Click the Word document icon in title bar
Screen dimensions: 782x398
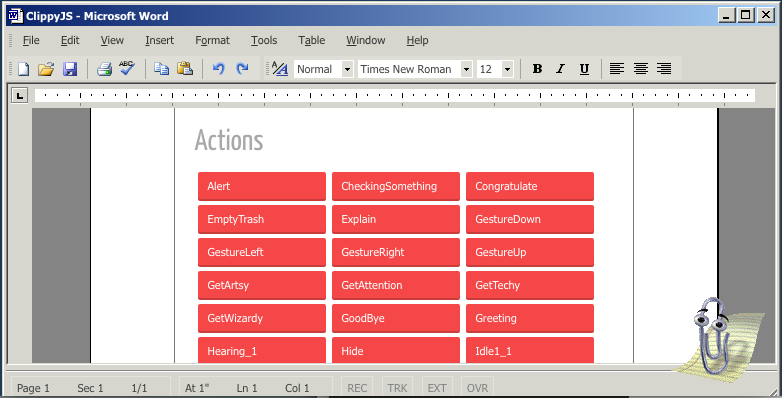(15, 16)
